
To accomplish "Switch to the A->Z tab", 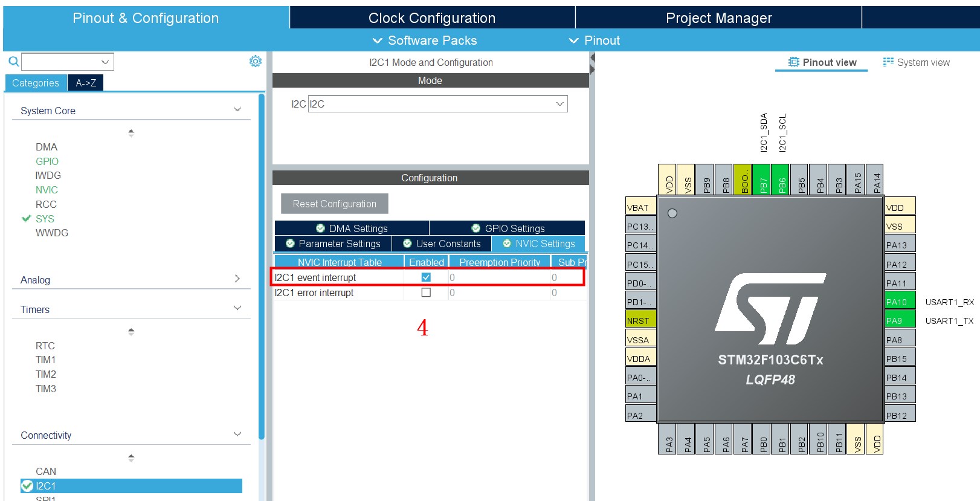I will 86,83.
